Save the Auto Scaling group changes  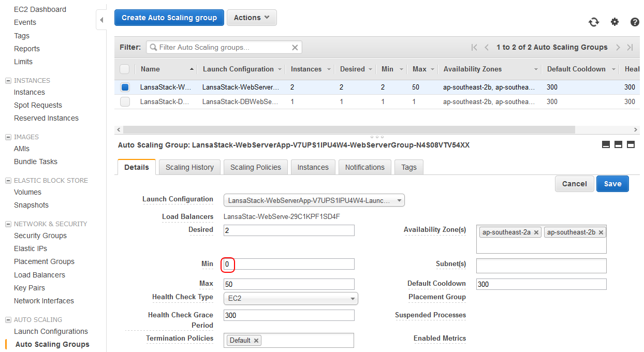(x=612, y=184)
